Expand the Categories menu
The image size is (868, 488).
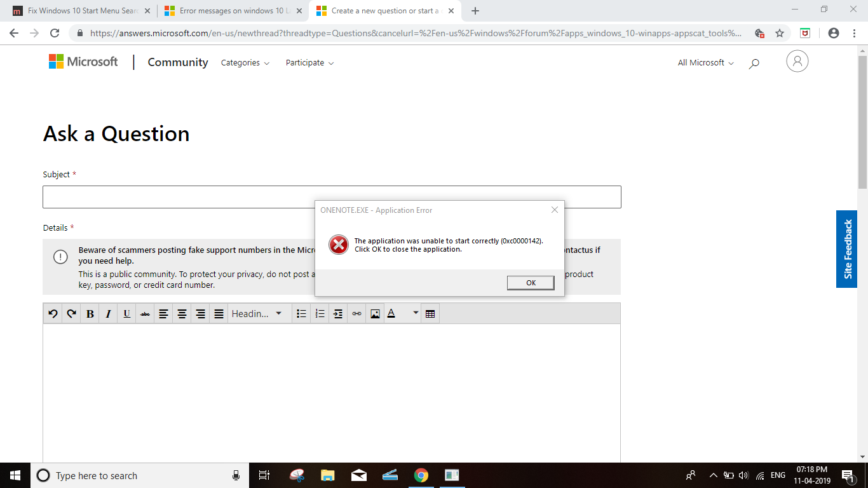(245, 62)
